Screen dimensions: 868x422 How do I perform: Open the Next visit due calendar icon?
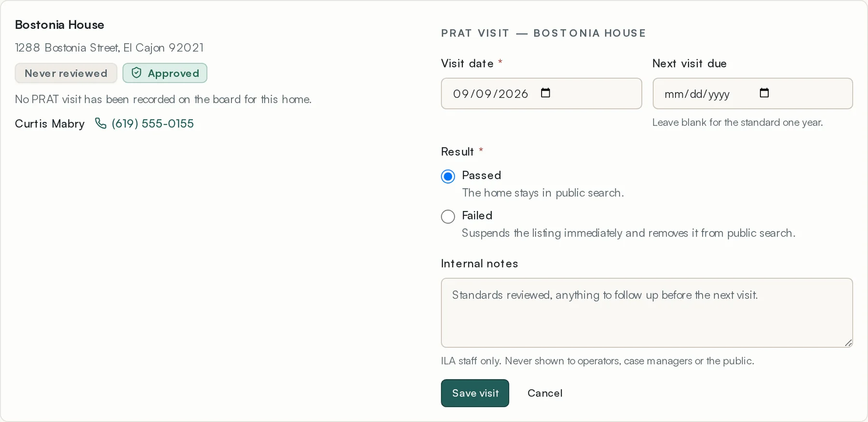(764, 92)
